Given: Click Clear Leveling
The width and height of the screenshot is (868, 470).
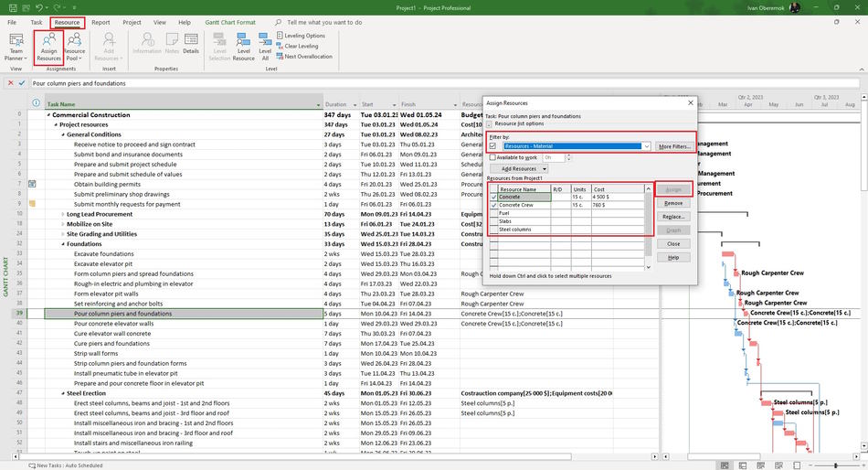Looking at the screenshot, I should pyautogui.click(x=297, y=46).
